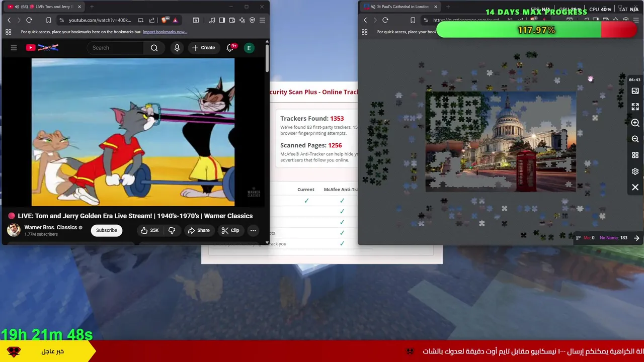Screen dimensions: 644x362
Task: Open Leo AI sparkle icon
Action: click(x=242, y=20)
